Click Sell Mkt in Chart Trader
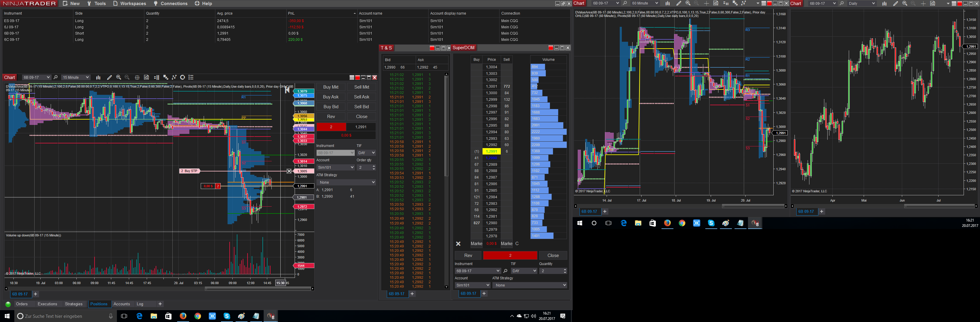Viewport: 980px width, 322px height. (x=361, y=87)
